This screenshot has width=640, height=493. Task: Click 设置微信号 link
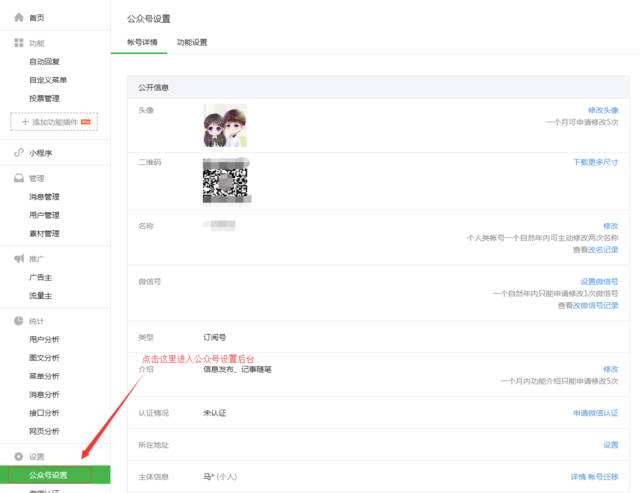pos(599,282)
